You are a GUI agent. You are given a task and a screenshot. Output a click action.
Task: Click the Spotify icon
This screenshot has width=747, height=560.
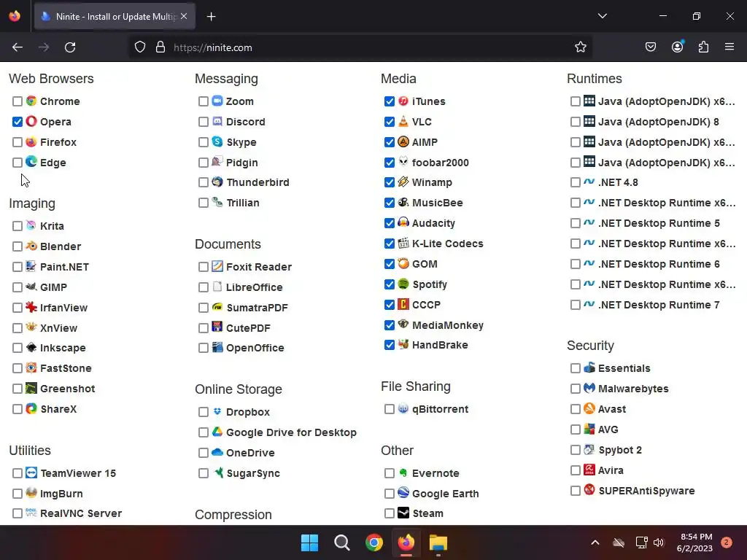(403, 284)
